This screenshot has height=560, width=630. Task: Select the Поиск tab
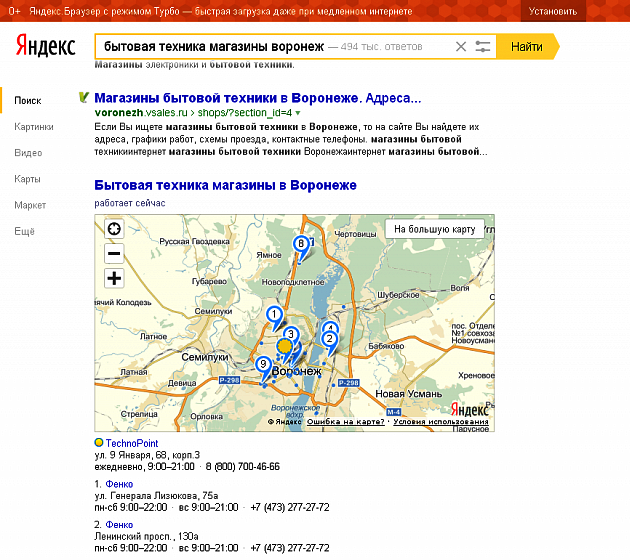pos(28,100)
